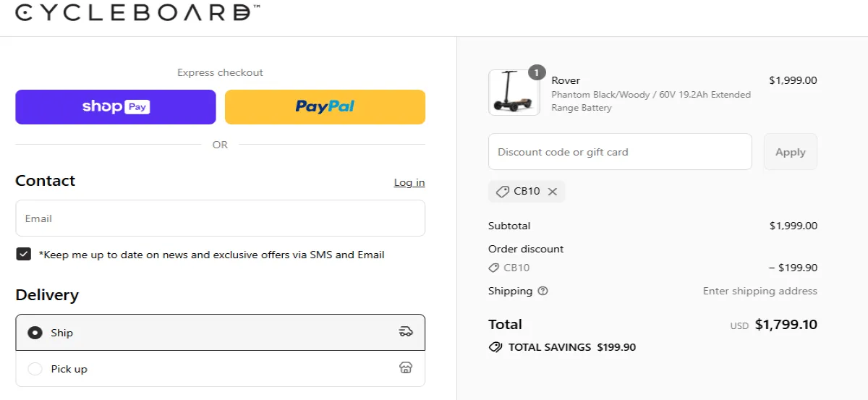This screenshot has height=400, width=868.
Task: Pay with PayPal express checkout
Action: coord(325,107)
